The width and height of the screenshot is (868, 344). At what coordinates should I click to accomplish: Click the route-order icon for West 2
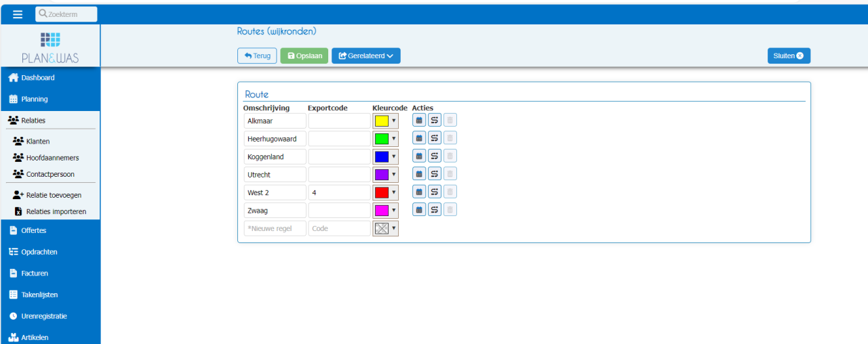tap(435, 192)
